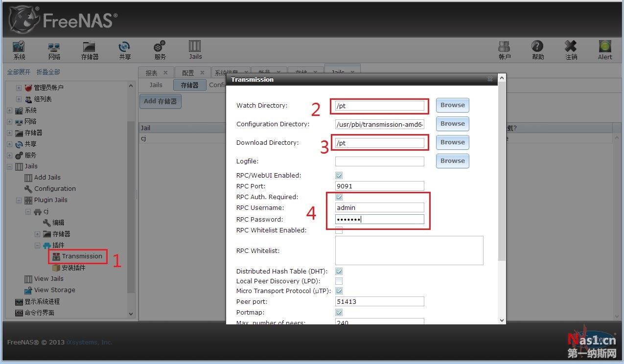Image resolution: width=624 pixels, height=364 pixels.
Task: Click the RPC Port field
Action: [x=380, y=186]
